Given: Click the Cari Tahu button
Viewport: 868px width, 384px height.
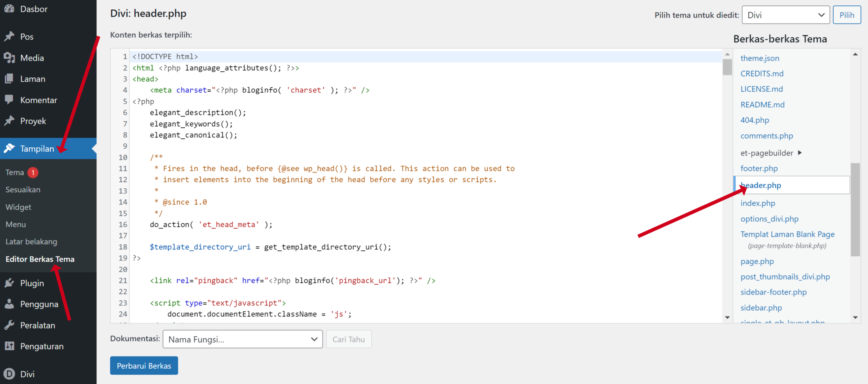Looking at the screenshot, I should (348, 339).
